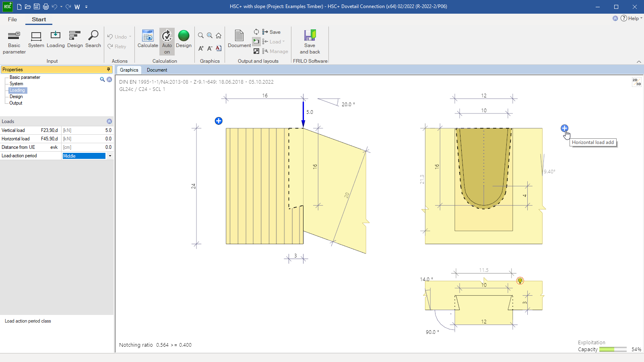Toggle Auto on calculation
Image resolution: width=644 pixels, height=362 pixels.
(x=167, y=42)
